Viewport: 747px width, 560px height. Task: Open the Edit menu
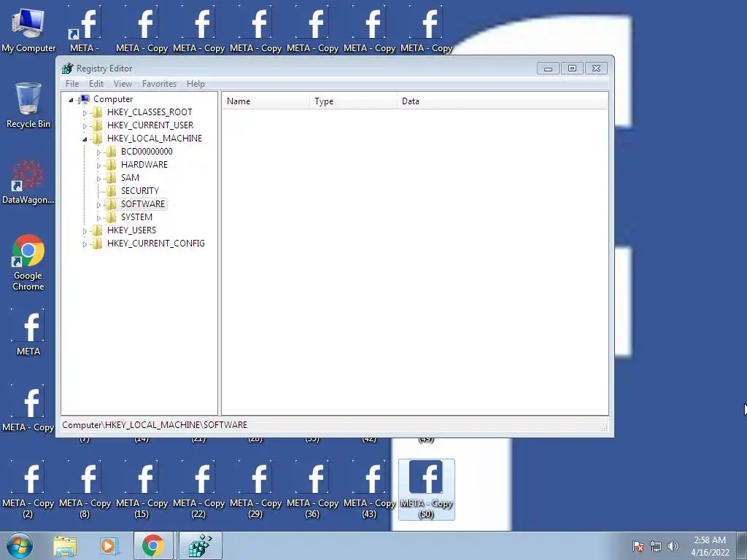click(96, 84)
